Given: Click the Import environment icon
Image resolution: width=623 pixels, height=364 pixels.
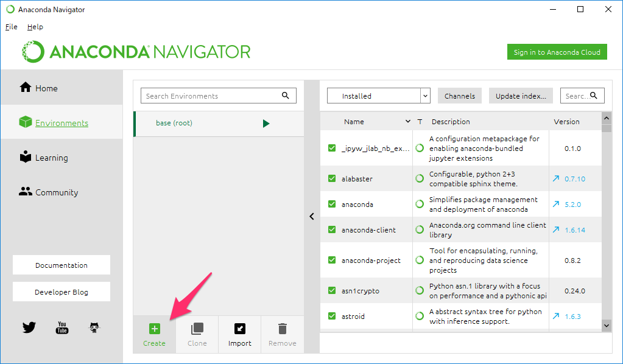Looking at the screenshot, I should (x=239, y=329).
